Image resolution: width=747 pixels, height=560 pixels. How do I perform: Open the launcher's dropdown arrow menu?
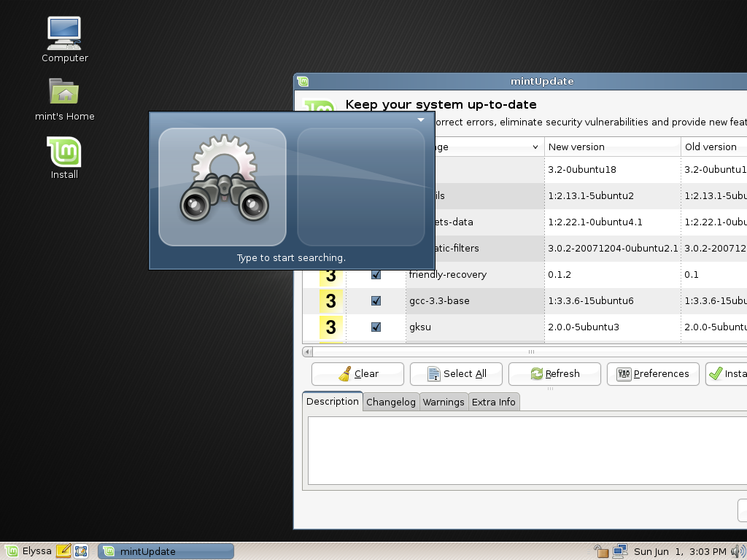tap(421, 120)
